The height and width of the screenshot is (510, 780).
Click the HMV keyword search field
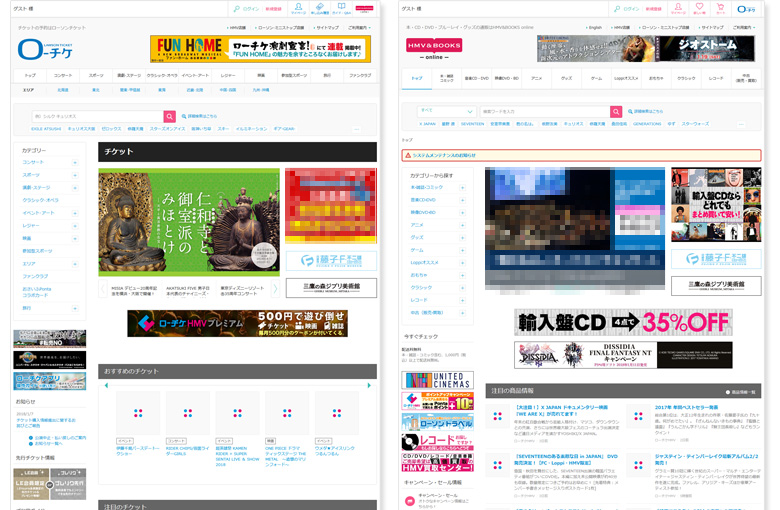545,111
